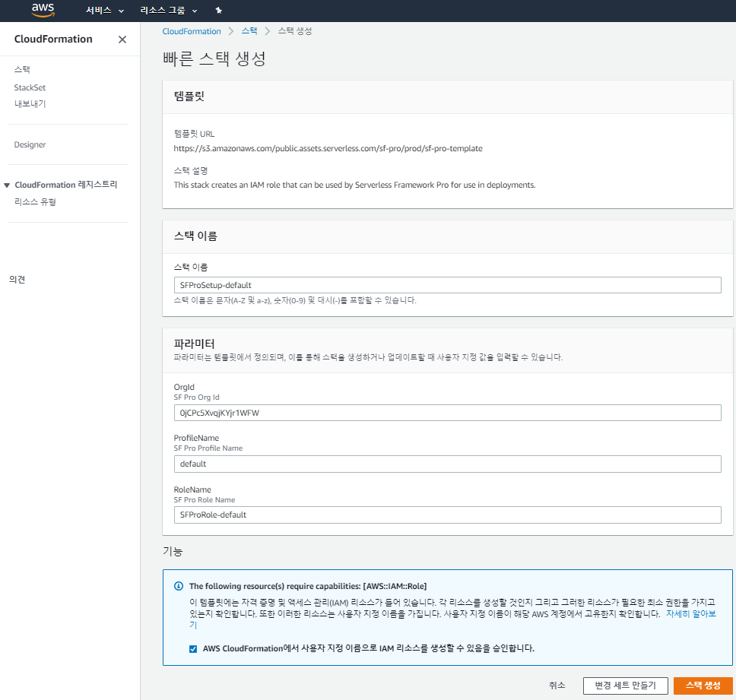Open 리소스 유형 in the sidebar
This screenshot has height=700, width=736.
pos(35,201)
